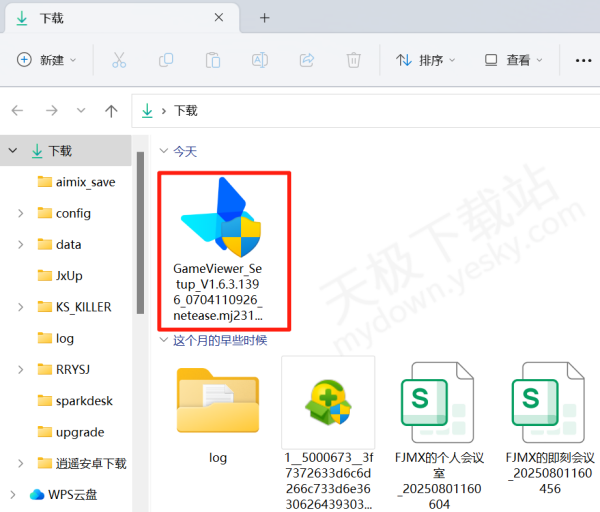Go up one folder level arrow

point(111,111)
